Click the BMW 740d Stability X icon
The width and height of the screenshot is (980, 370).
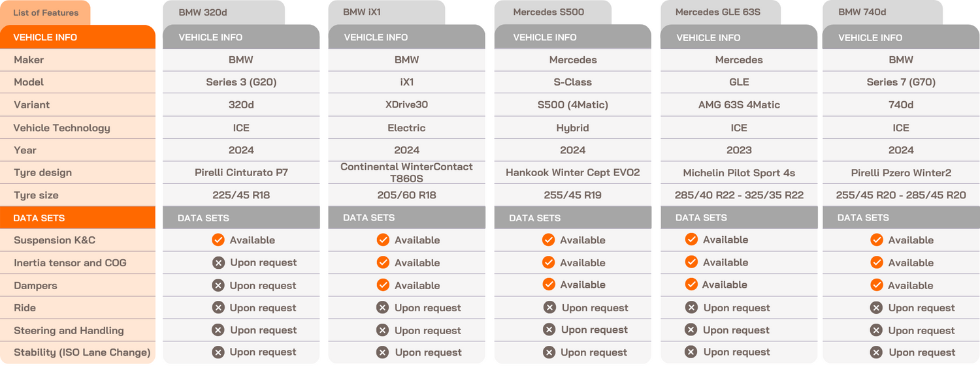(x=877, y=352)
